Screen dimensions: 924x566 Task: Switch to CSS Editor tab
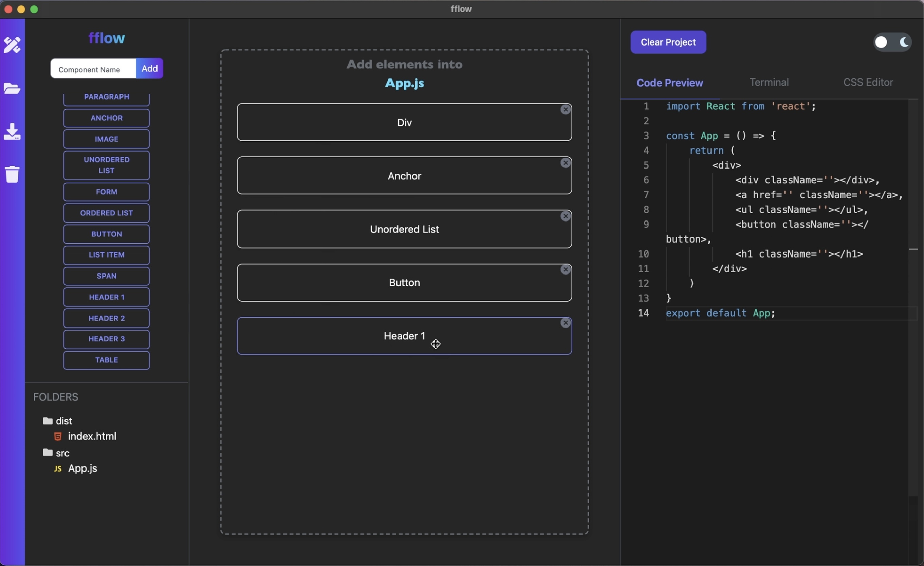click(x=868, y=83)
